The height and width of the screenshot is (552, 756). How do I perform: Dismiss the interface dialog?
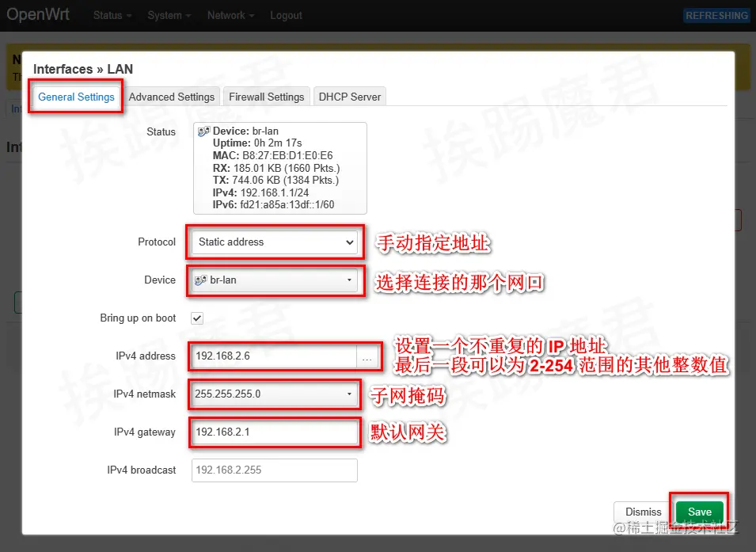[x=642, y=512]
